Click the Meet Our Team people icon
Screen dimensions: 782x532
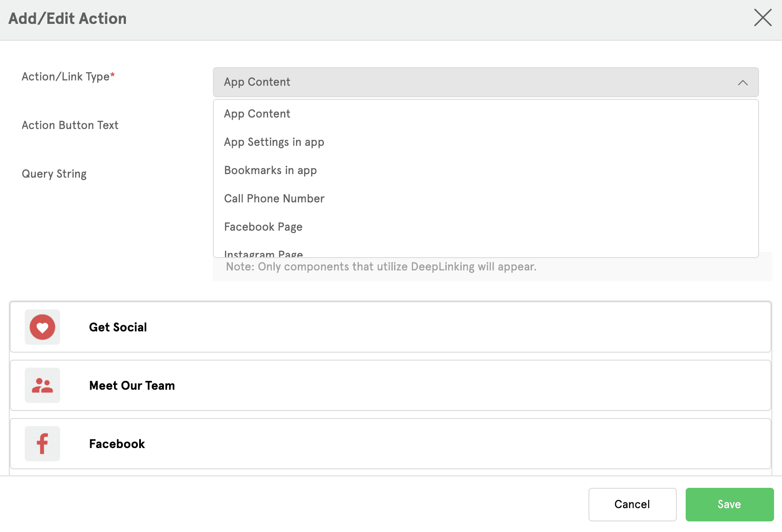tap(42, 385)
